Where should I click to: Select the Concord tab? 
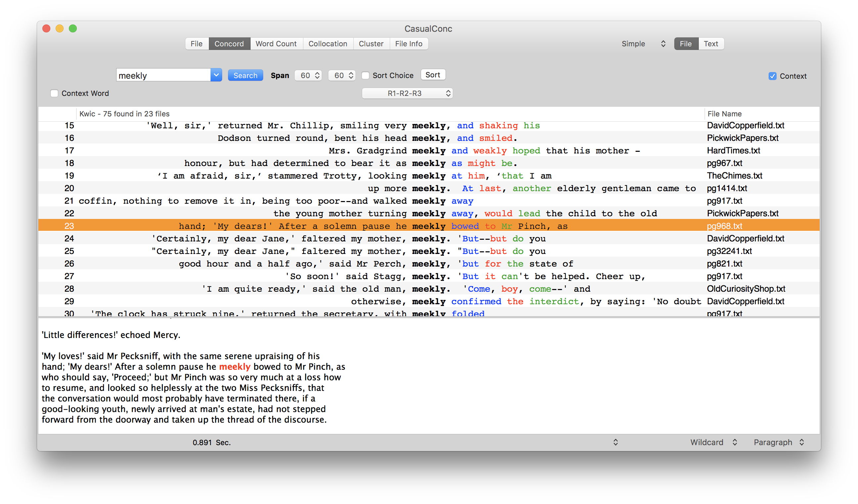229,44
